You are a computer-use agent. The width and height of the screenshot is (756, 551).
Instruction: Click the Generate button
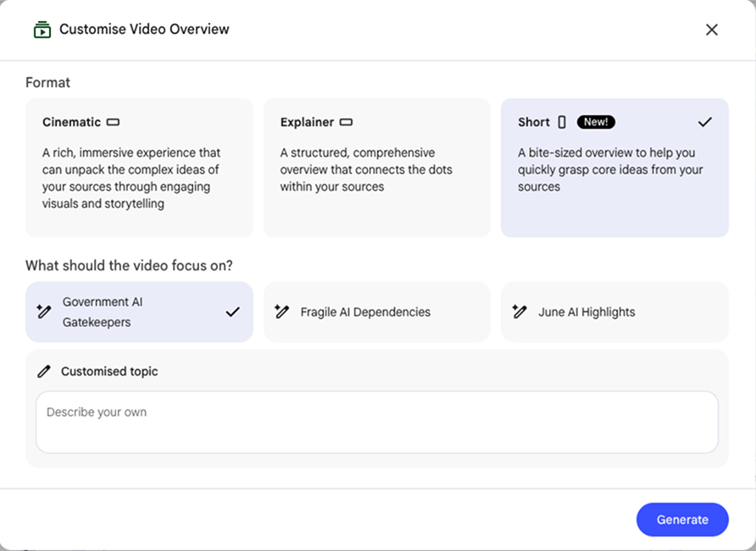682,520
